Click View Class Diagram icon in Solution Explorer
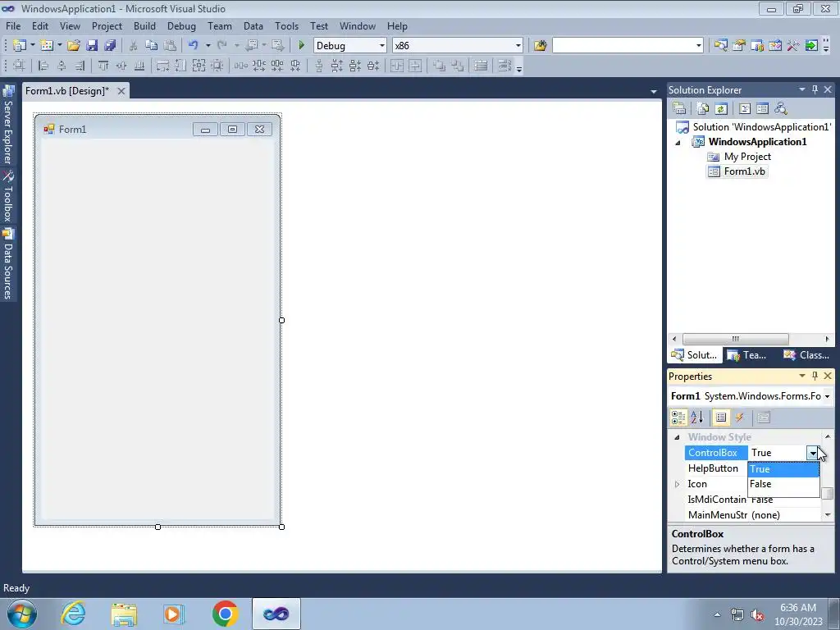Screen dimensions: 840x630 tap(781, 109)
